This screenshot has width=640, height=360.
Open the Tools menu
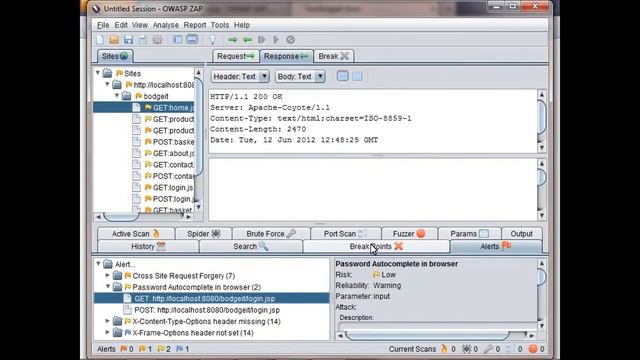(x=220, y=25)
